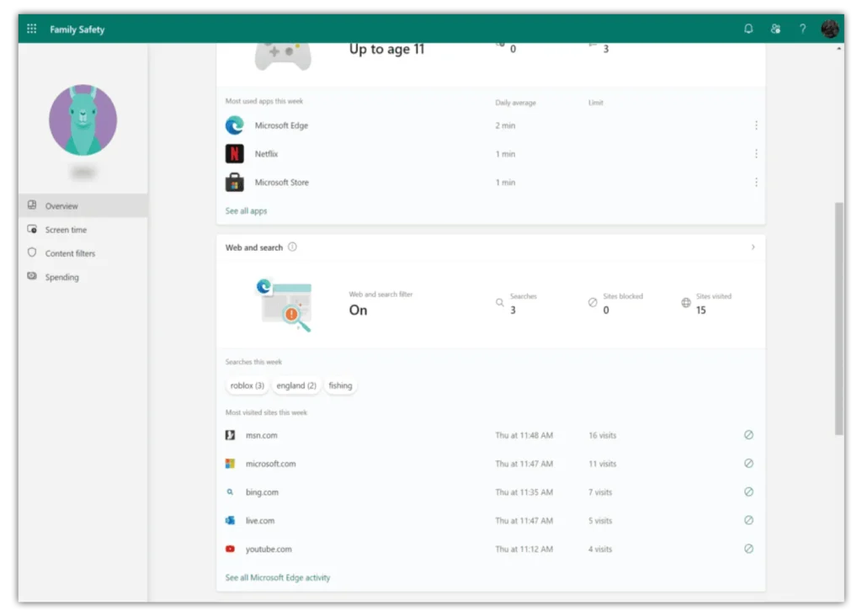Image resolution: width=862 pixels, height=616 pixels.
Task: Select Overview in the sidebar
Action: 83,205
